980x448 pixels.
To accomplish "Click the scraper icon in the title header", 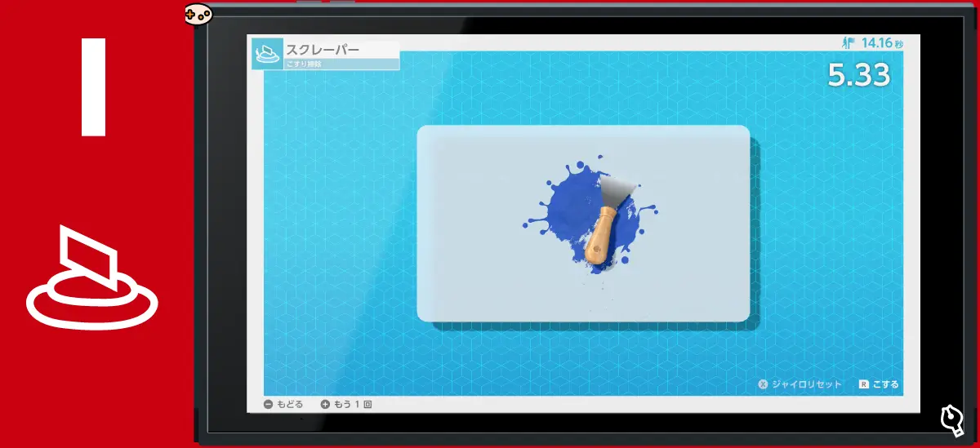I will point(267,53).
